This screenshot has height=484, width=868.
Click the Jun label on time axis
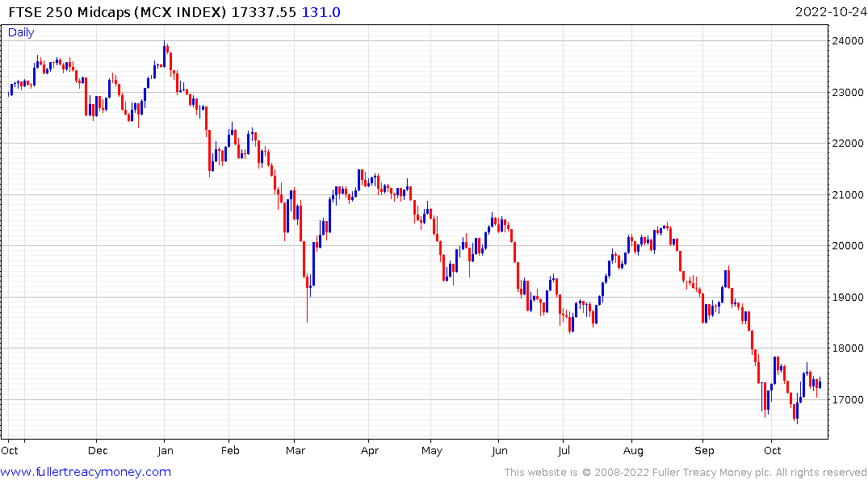(499, 450)
